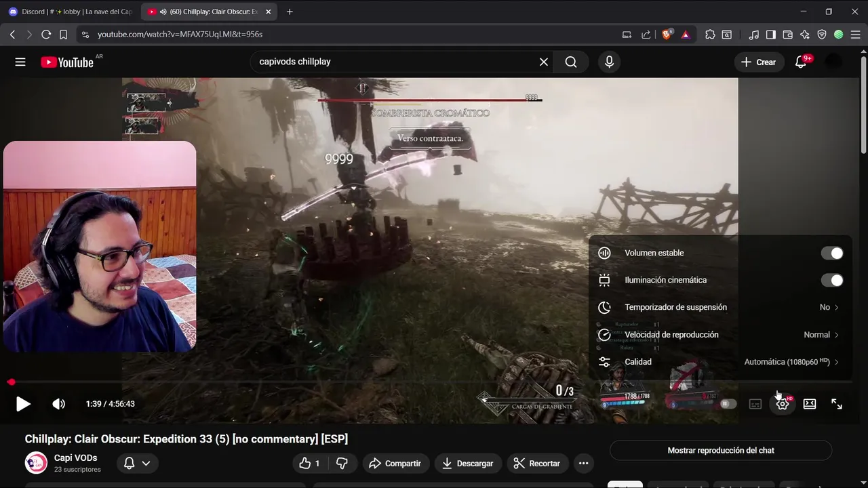Image resolution: width=868 pixels, height=488 pixels.
Task: Like the video with thumbs up
Action: [x=310, y=464]
